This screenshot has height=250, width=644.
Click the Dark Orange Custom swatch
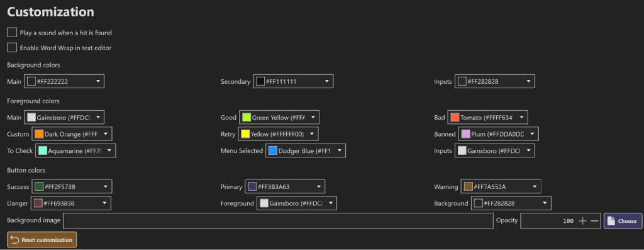tap(39, 134)
